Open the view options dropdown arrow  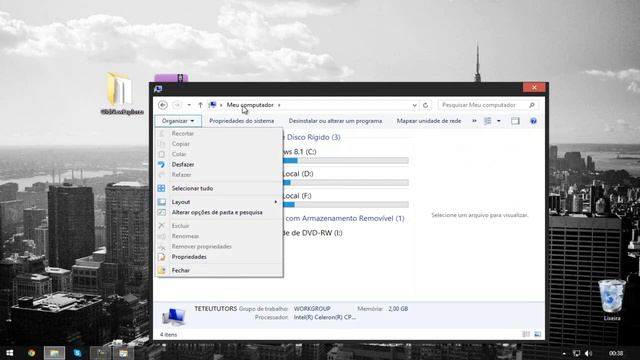(498, 121)
